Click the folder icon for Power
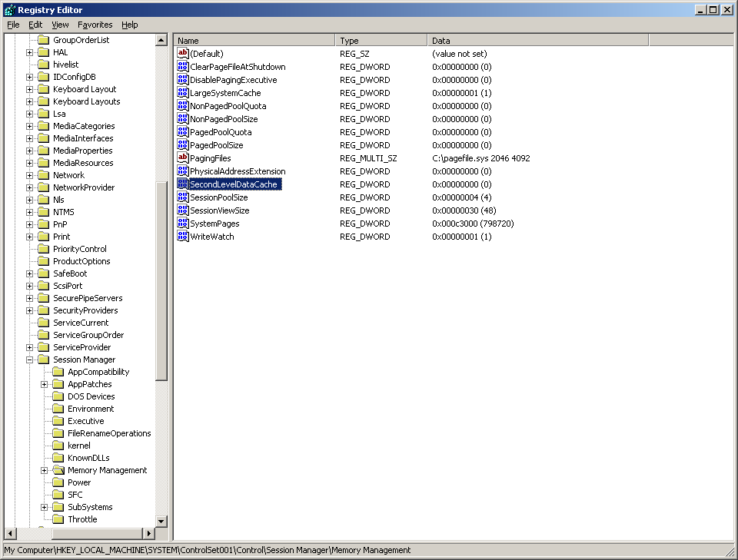This screenshot has height=560, width=738. [58, 482]
